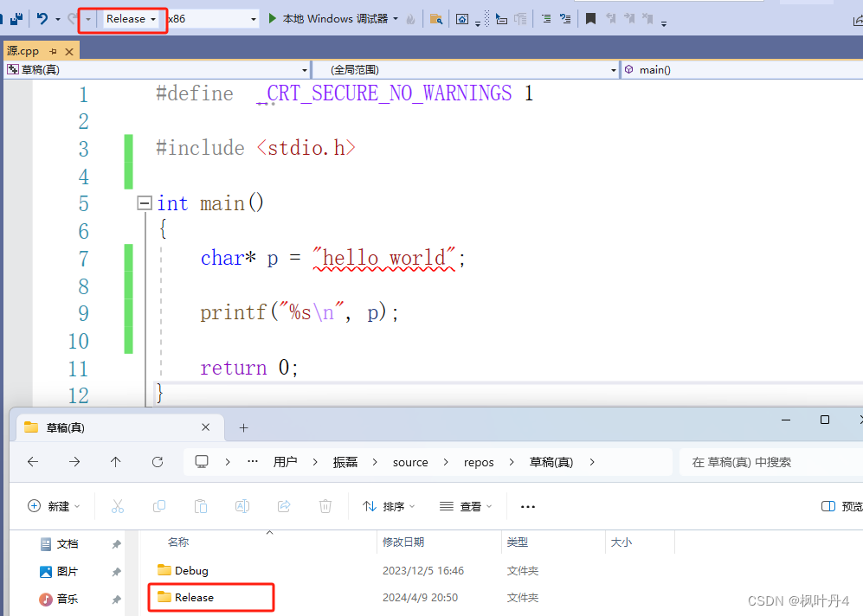Open the Redo history dropdown arrow
Image resolution: width=863 pixels, height=616 pixels.
click(x=88, y=19)
